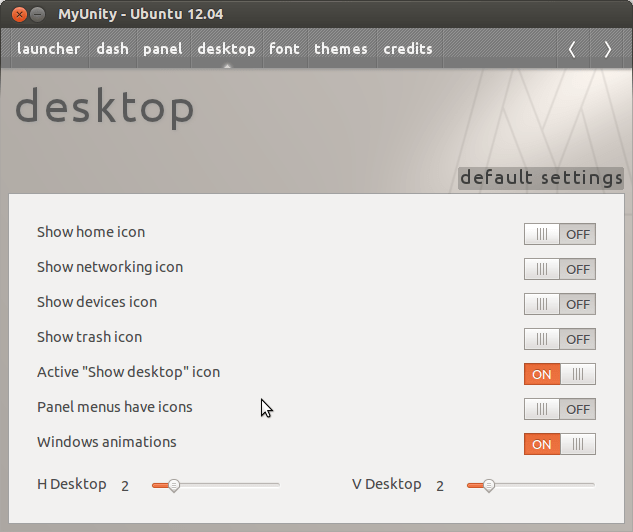Select the desktop tab

coord(226,49)
